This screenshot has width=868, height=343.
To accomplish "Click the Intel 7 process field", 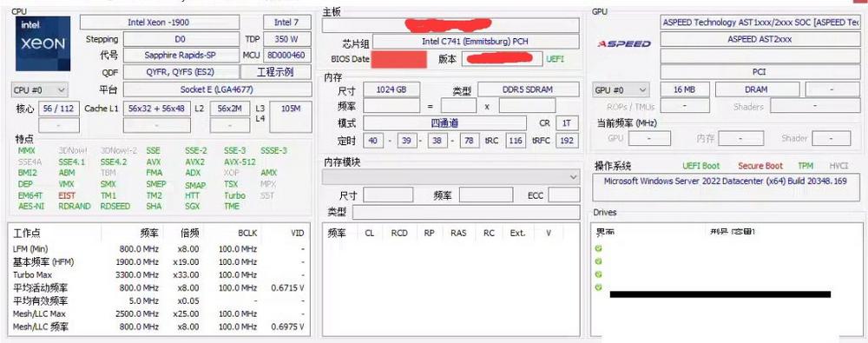I will pos(286,23).
